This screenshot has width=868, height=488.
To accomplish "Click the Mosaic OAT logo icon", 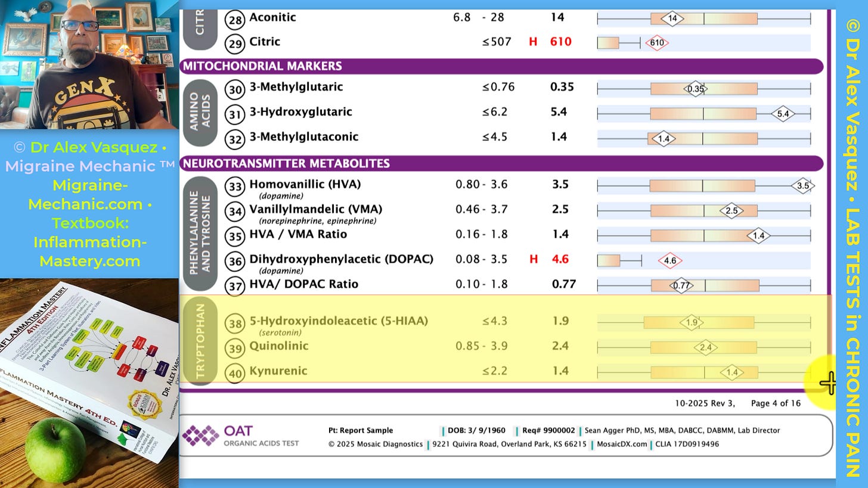I will pos(200,436).
